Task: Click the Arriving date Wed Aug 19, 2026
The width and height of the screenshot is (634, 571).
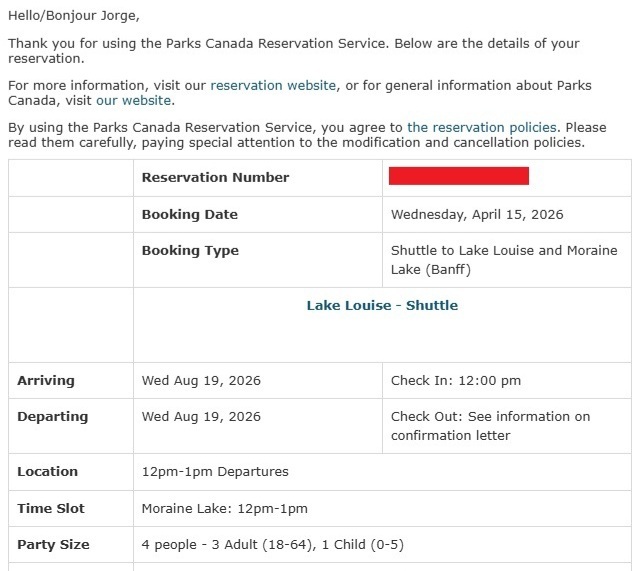Action: click(x=201, y=381)
